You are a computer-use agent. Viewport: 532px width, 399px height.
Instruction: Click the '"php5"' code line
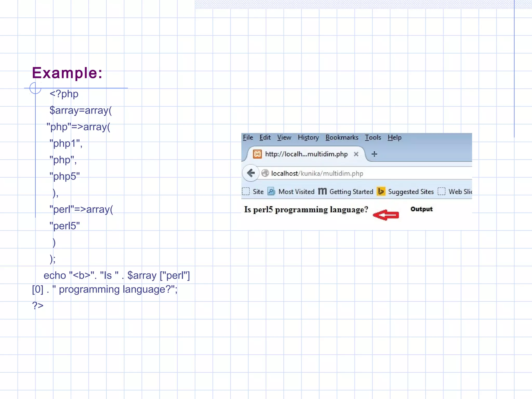65,176
